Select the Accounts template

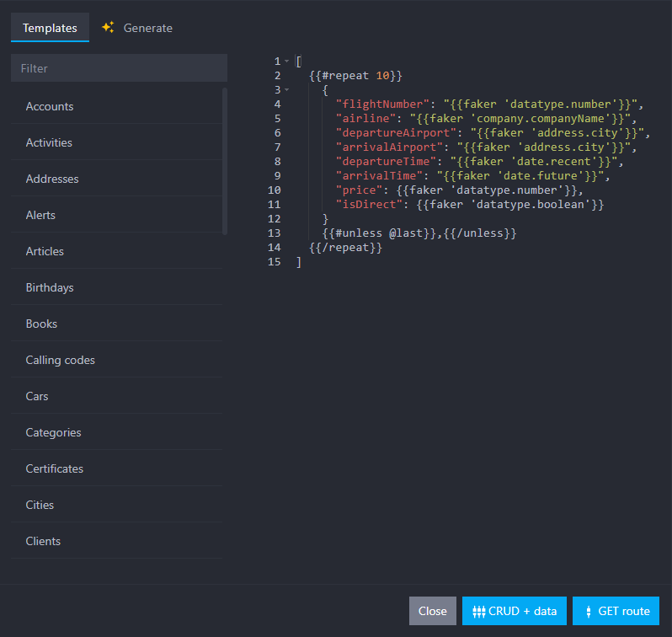[50, 106]
